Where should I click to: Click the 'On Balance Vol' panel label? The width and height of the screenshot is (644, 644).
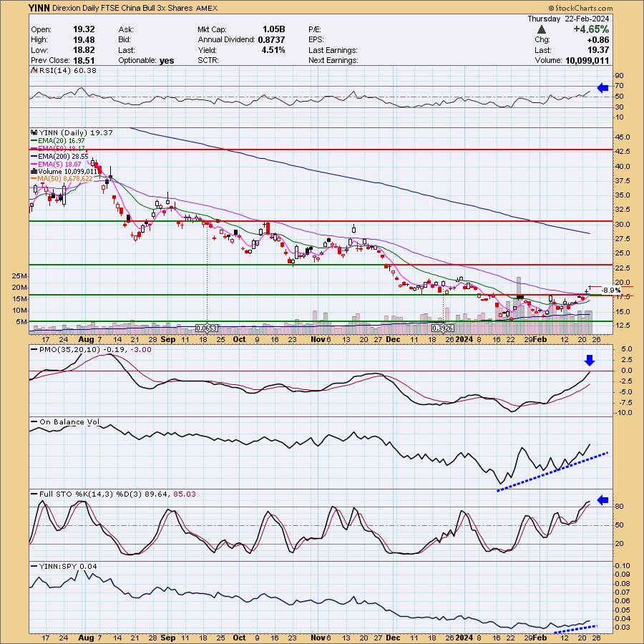pos(69,421)
